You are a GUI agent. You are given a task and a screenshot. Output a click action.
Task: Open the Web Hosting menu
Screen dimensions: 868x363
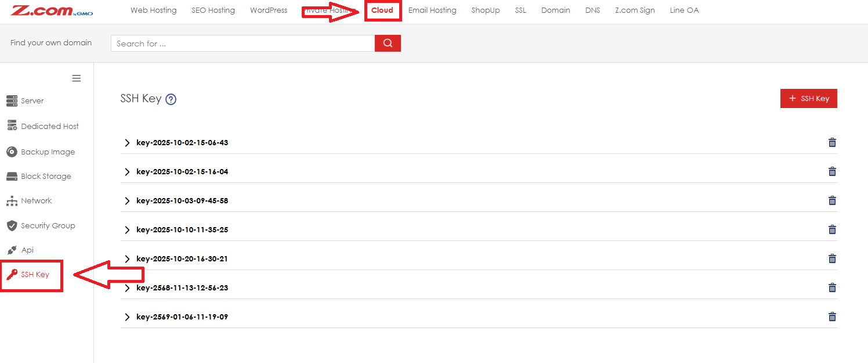pyautogui.click(x=153, y=10)
